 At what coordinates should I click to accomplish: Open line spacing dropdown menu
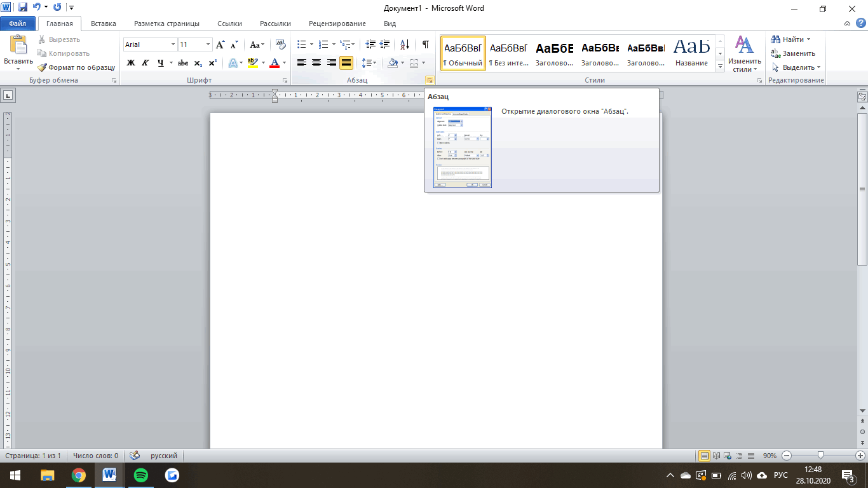(x=369, y=63)
